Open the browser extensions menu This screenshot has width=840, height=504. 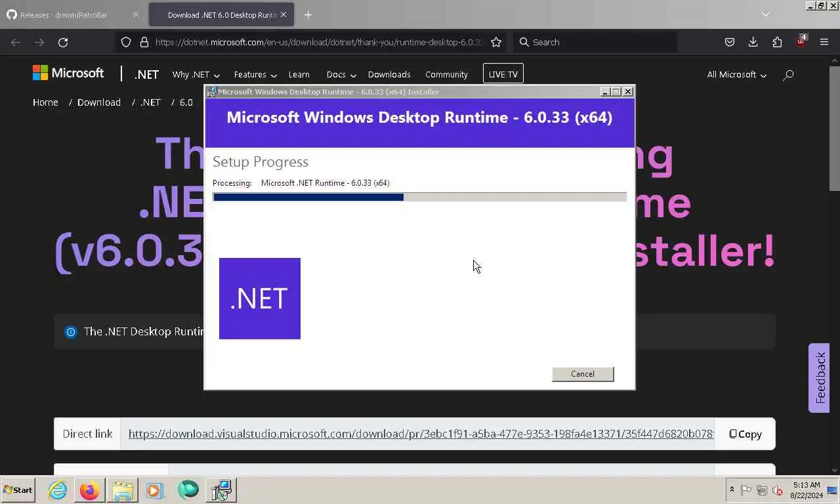coord(777,42)
